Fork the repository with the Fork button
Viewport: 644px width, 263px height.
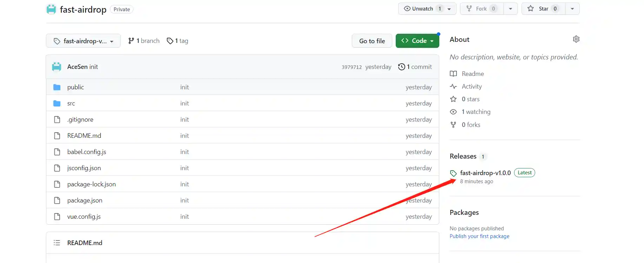point(481,9)
